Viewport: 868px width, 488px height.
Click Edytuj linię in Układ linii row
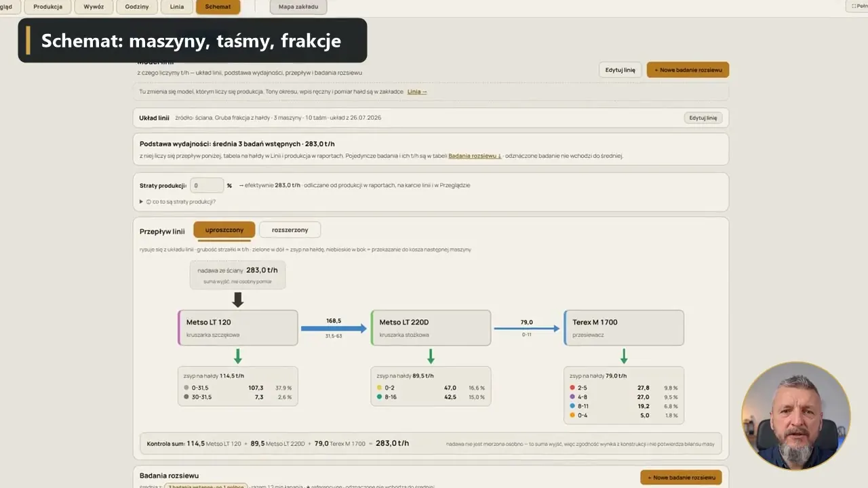point(703,117)
